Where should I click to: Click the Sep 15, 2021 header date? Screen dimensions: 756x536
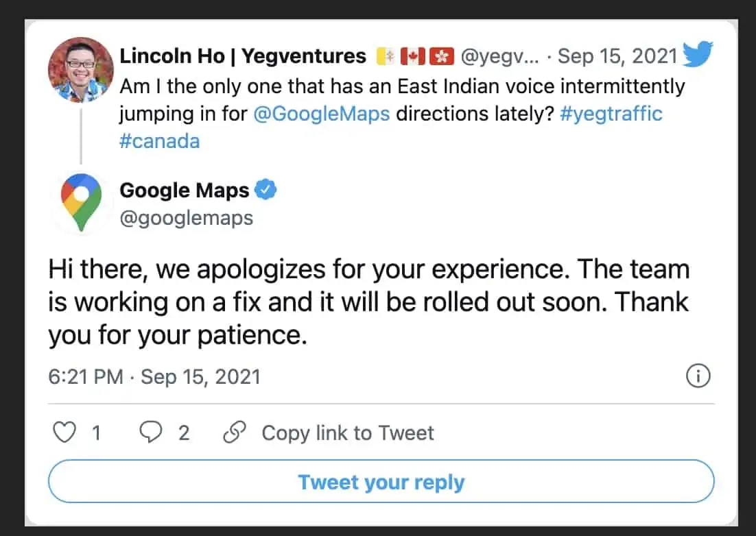[x=617, y=56]
